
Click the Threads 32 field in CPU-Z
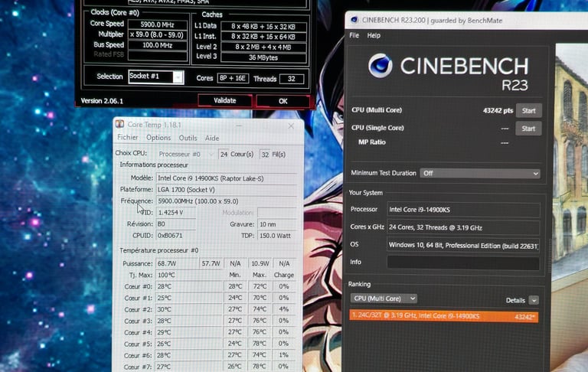coord(292,79)
